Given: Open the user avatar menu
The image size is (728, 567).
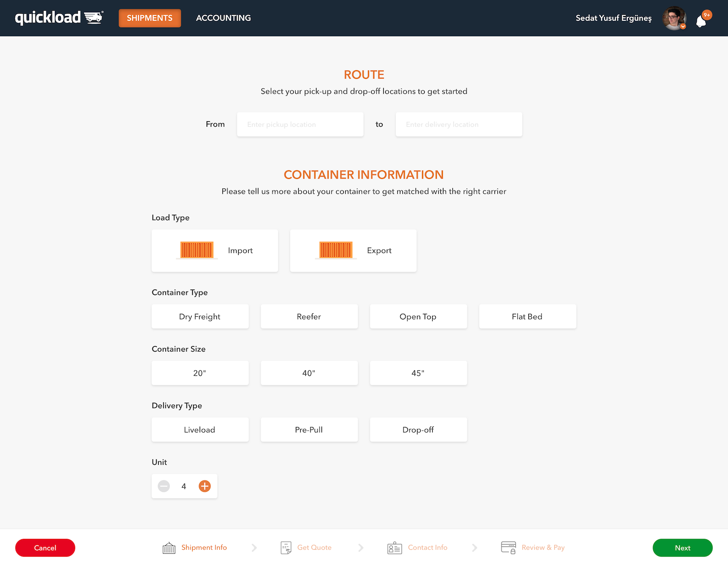Looking at the screenshot, I should (x=674, y=18).
